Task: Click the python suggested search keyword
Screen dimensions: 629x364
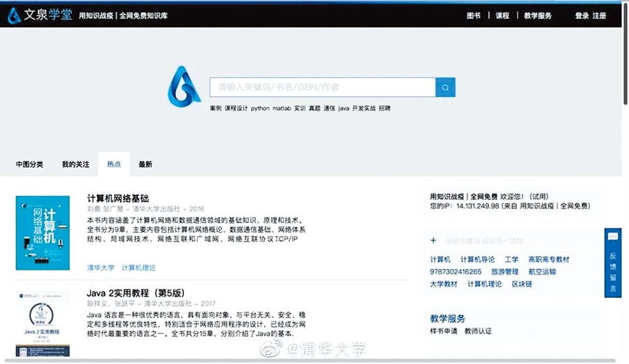Action: 260,108
